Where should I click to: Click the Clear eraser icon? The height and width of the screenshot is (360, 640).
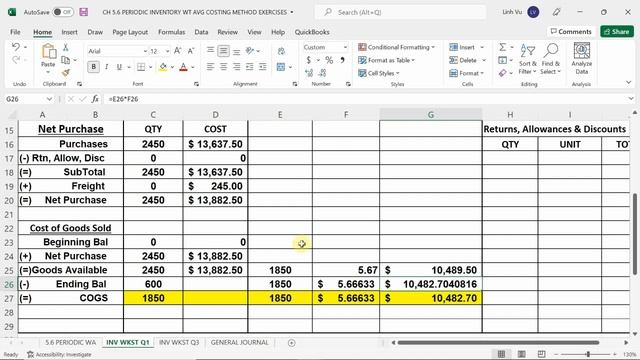[502, 73]
